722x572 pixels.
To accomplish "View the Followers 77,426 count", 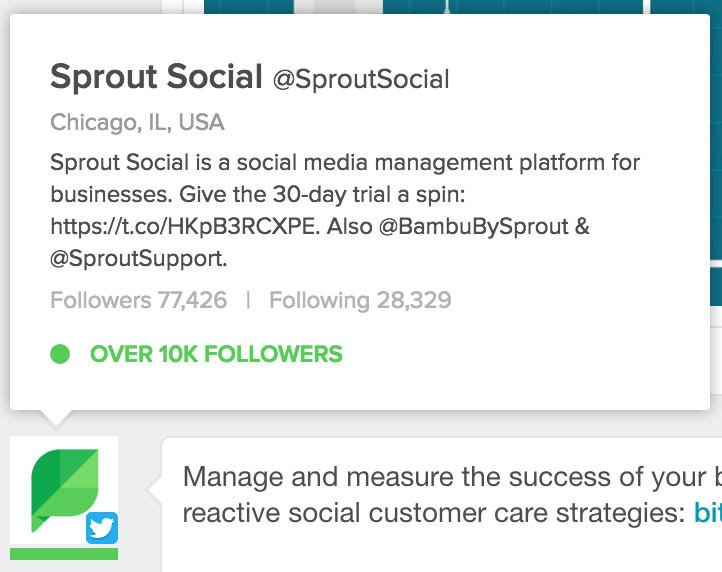I will click(x=139, y=300).
